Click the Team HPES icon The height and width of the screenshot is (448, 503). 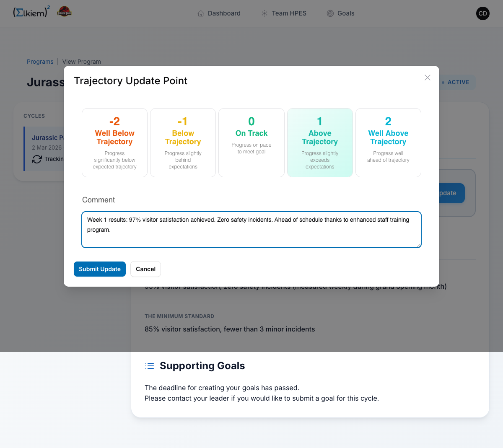[264, 13]
